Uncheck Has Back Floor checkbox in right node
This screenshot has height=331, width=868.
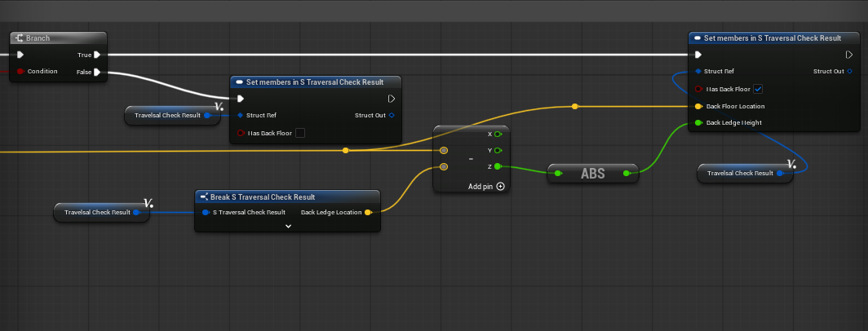[758, 89]
